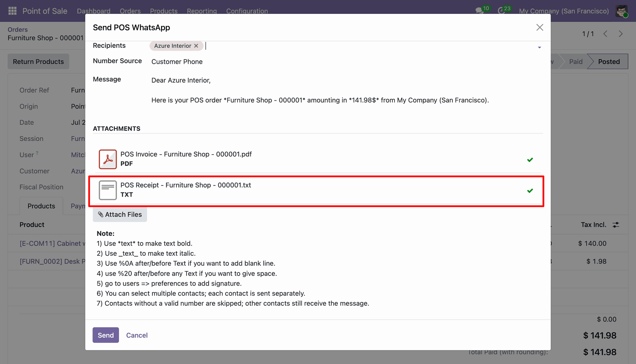Click the 1 / 1 pager counter

pyautogui.click(x=588, y=34)
